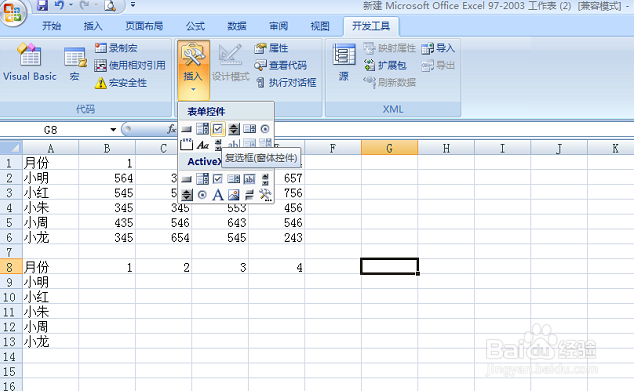Select form control Spin Button icon
The image size is (634, 391).
point(234,129)
